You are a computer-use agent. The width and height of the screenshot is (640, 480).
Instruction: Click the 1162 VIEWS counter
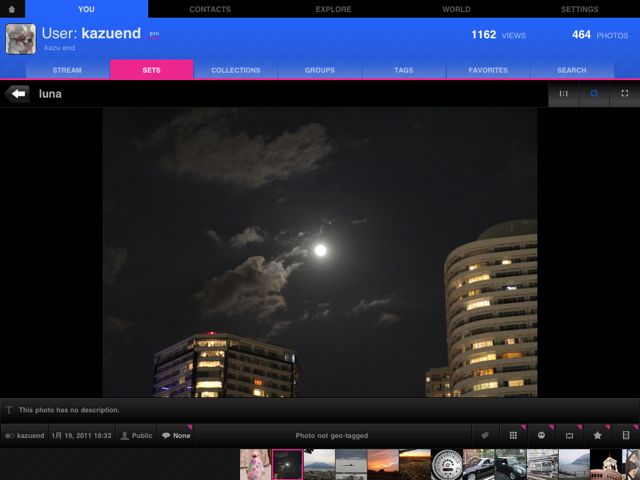click(x=498, y=35)
